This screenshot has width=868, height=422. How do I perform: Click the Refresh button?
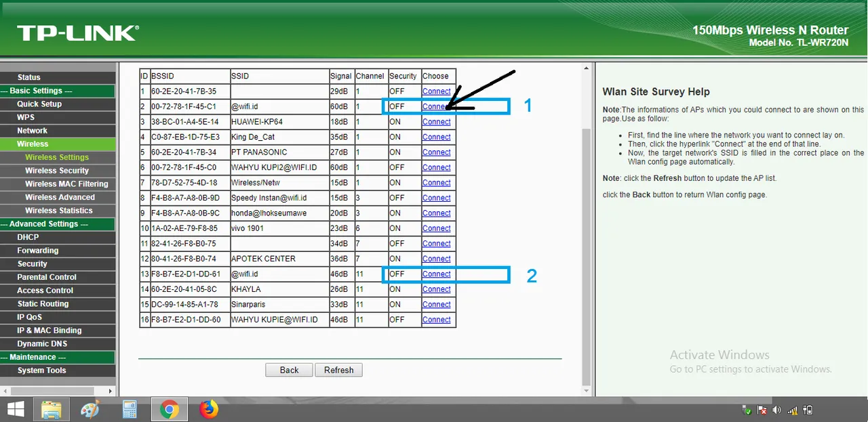point(338,370)
